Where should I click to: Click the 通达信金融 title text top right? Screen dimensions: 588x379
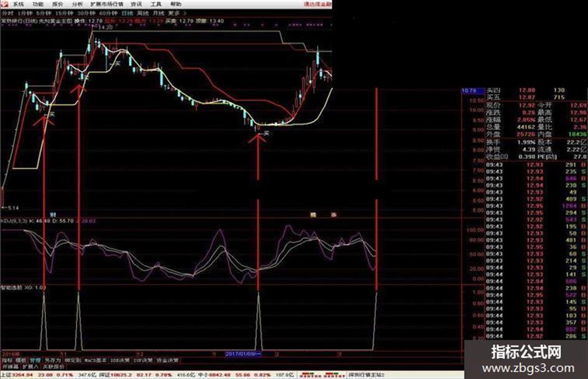317,4
